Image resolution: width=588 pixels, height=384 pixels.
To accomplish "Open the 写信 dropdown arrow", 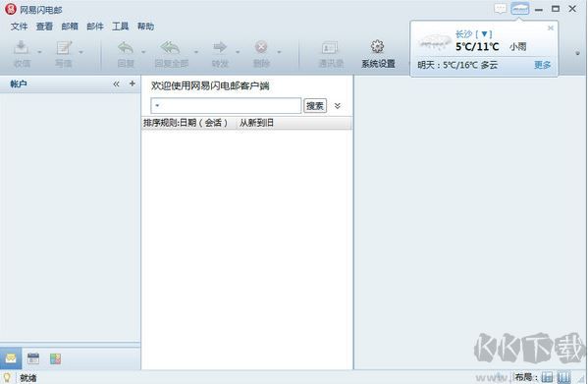I will [x=81, y=52].
